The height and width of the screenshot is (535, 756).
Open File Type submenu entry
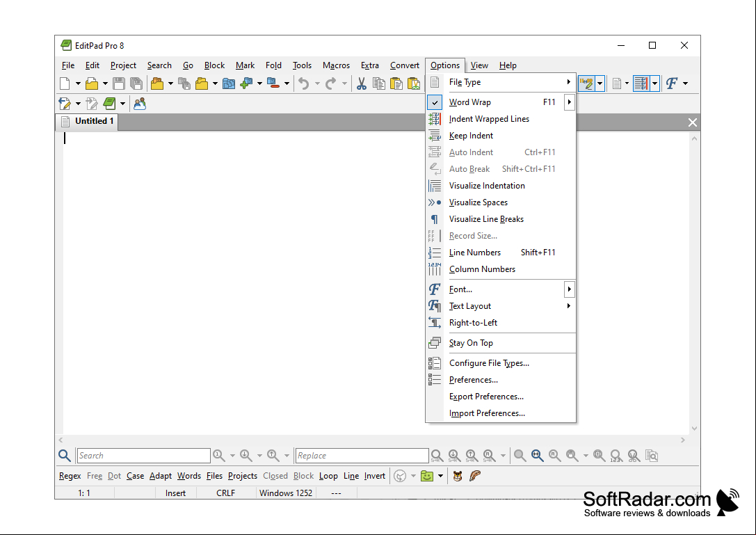pos(501,82)
